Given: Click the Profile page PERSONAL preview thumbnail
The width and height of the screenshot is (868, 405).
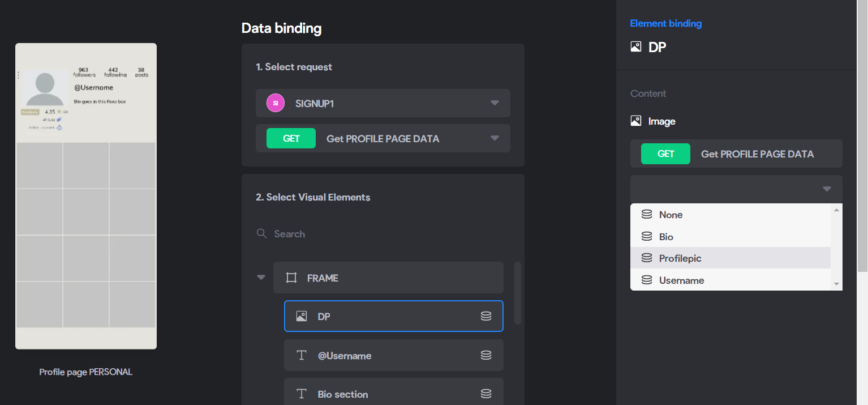Looking at the screenshot, I should click(86, 196).
